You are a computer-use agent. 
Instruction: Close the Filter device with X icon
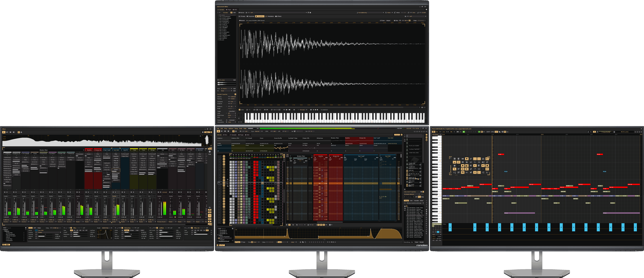click(x=64, y=228)
